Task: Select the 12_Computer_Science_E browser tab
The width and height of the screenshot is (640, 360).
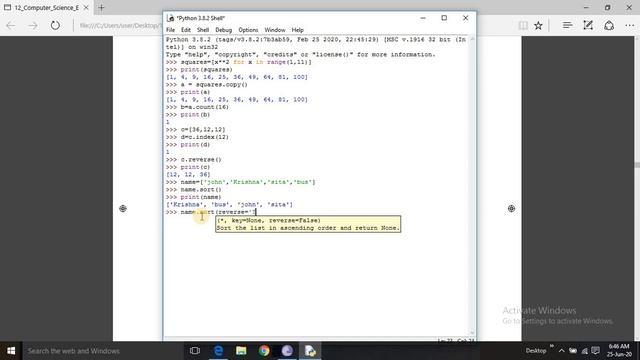Action: pyautogui.click(x=47, y=7)
